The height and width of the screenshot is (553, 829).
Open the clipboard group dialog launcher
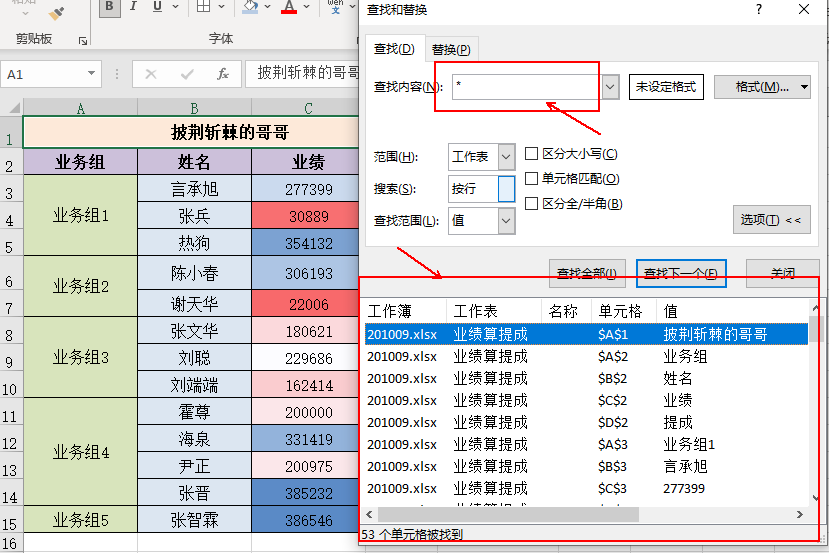(x=83, y=41)
